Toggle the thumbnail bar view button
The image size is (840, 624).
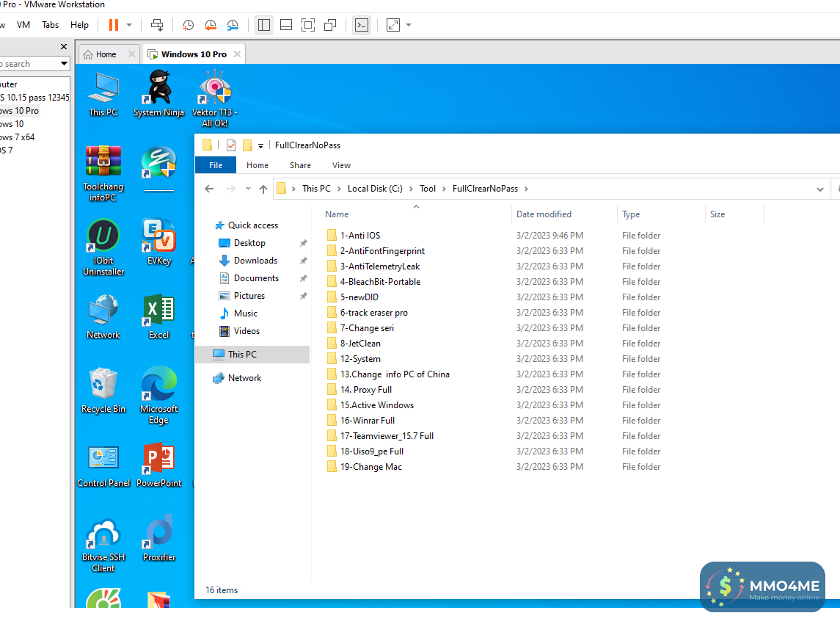(x=286, y=25)
